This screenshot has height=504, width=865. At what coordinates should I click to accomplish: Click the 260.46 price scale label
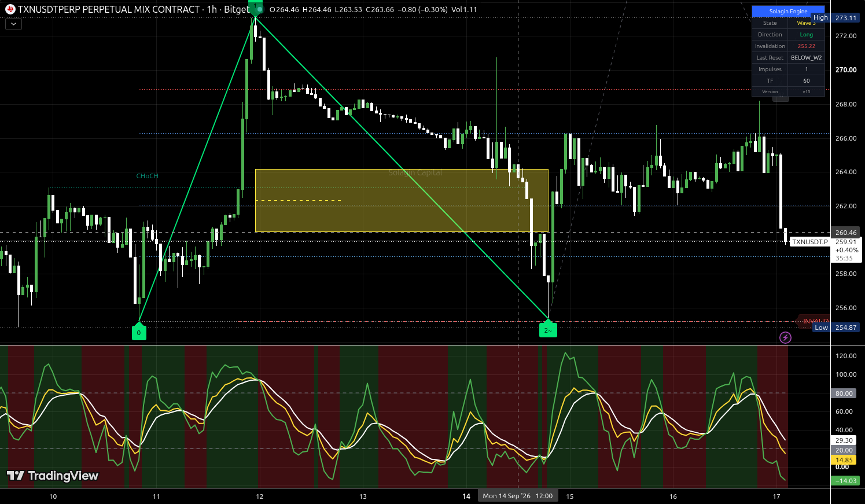(846, 233)
